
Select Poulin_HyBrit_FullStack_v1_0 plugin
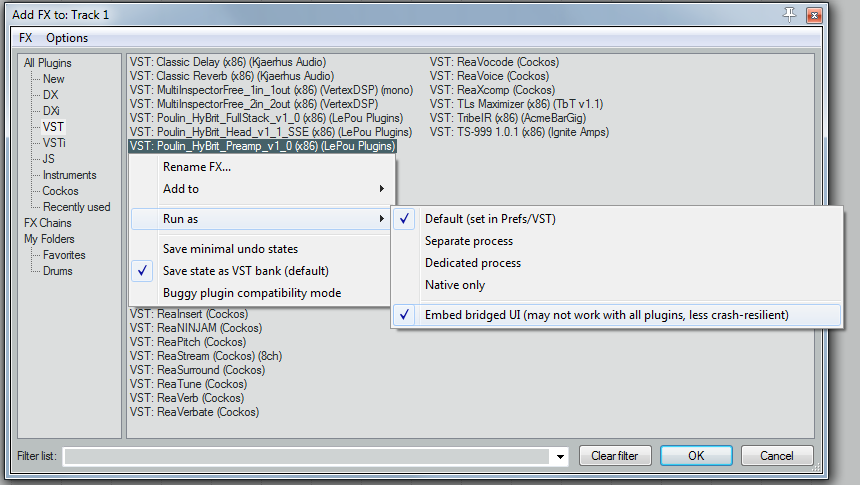click(266, 118)
